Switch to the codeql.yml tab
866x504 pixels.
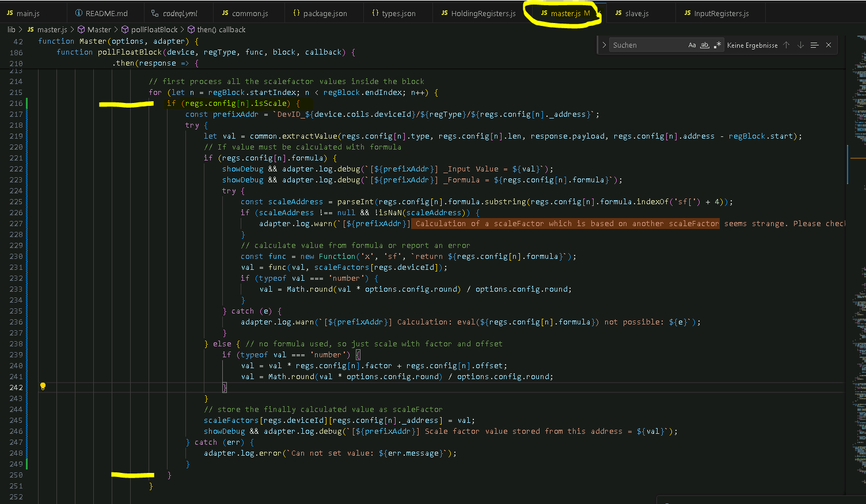pos(179,13)
